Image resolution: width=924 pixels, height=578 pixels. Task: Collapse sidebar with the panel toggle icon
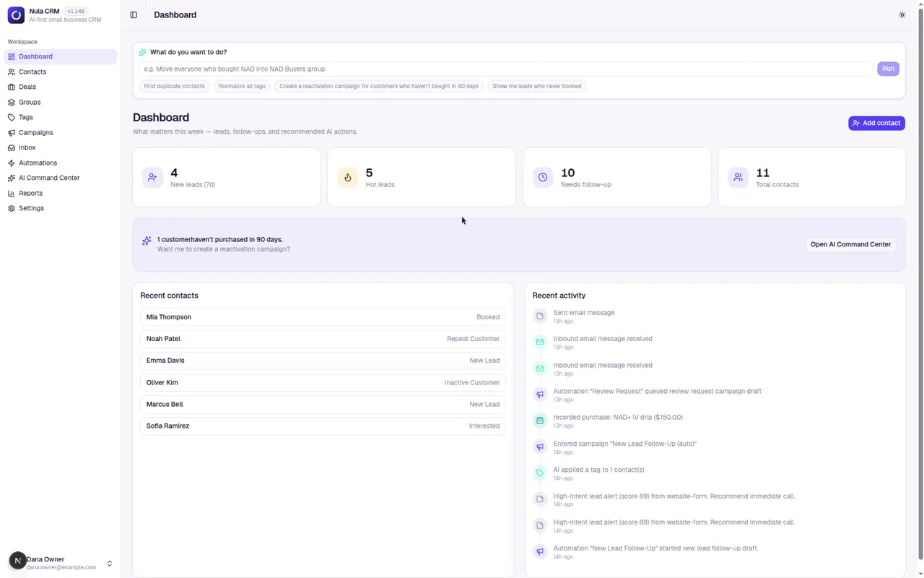(x=134, y=15)
